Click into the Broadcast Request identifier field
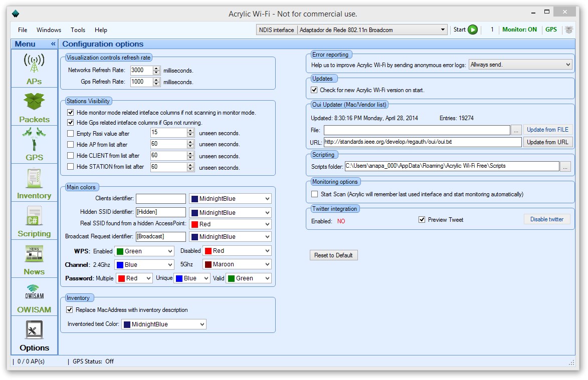 click(161, 237)
